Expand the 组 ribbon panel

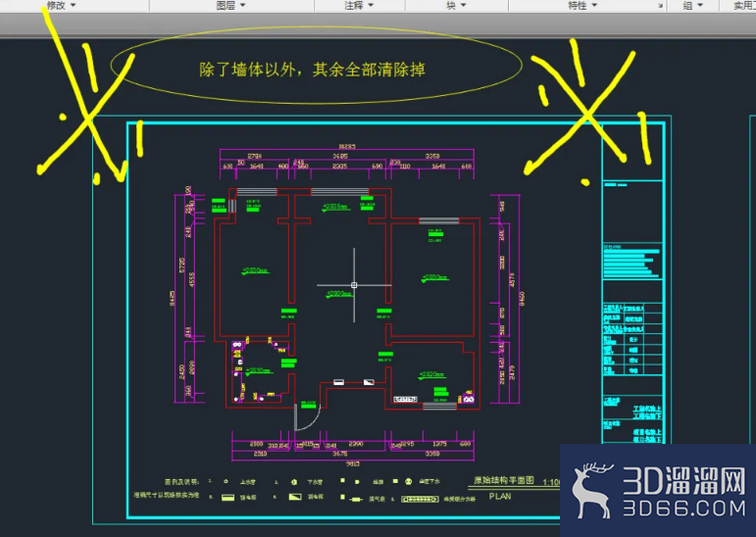[693, 5]
